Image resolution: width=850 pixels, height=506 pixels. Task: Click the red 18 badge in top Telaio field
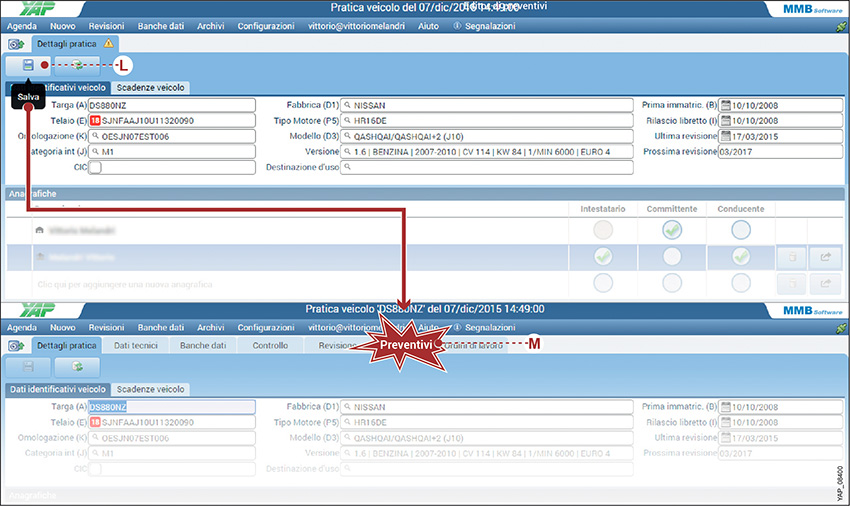(95, 120)
